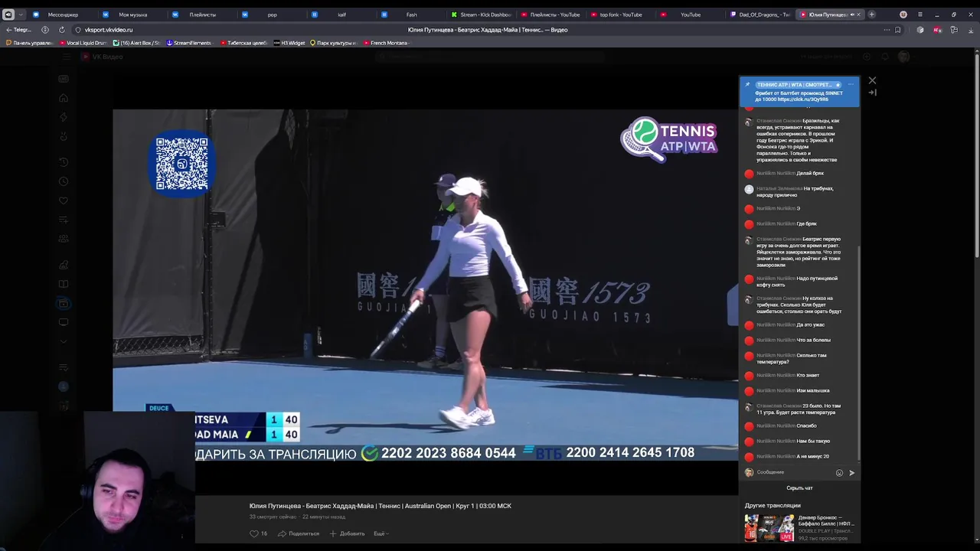Open the address bar three-dots menu
Image resolution: width=980 pixels, height=551 pixels.
click(887, 30)
